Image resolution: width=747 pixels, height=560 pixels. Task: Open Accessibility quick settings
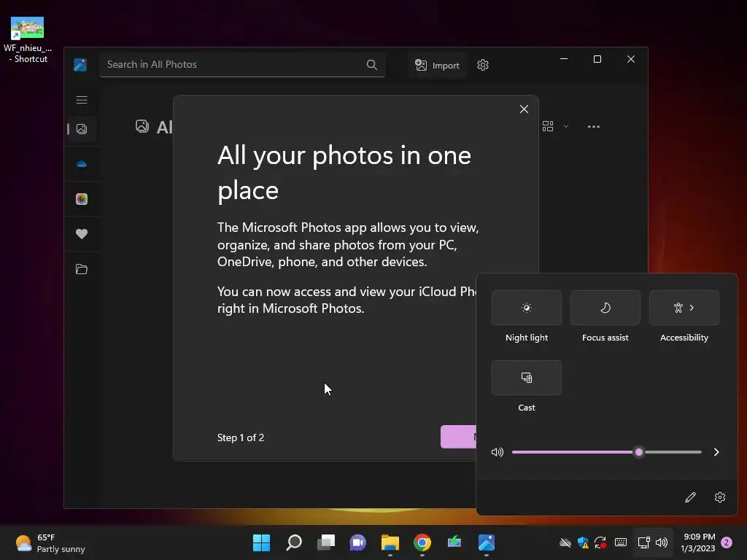pyautogui.click(x=684, y=308)
